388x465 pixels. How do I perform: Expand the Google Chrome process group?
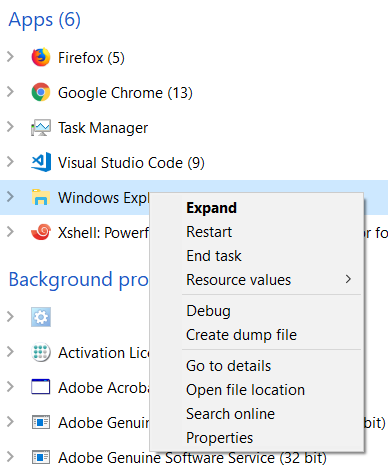pyautogui.click(x=11, y=92)
